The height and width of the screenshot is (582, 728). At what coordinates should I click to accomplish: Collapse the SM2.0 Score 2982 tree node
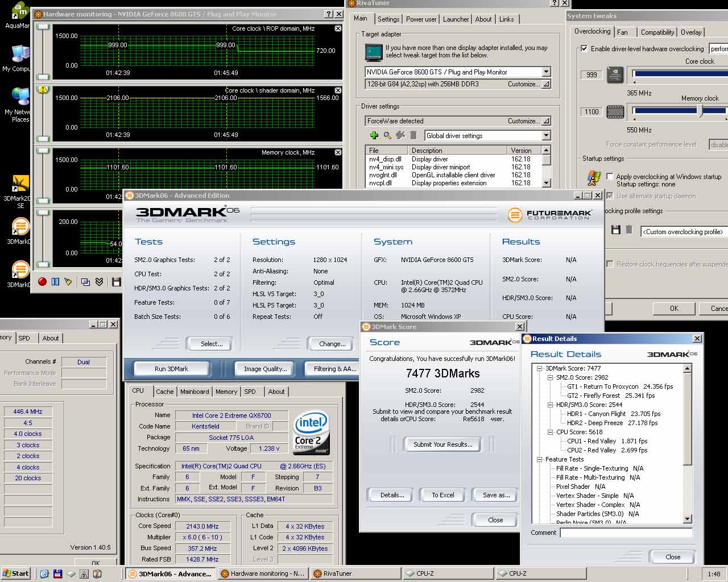(550, 377)
